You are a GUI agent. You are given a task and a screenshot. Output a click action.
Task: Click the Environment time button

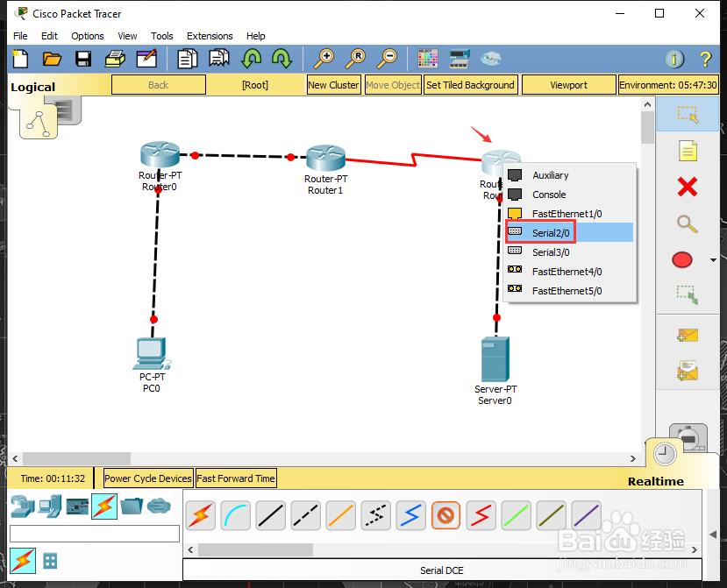pos(668,85)
